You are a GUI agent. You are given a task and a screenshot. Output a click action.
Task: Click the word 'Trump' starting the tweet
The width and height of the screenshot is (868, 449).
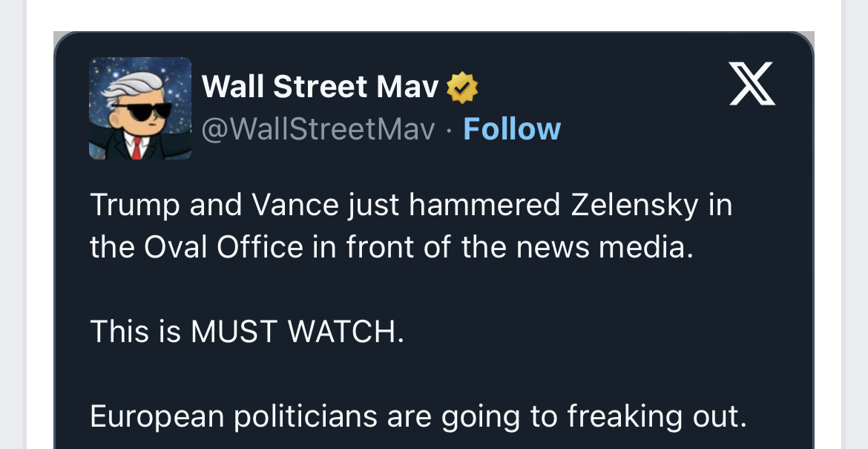click(134, 205)
